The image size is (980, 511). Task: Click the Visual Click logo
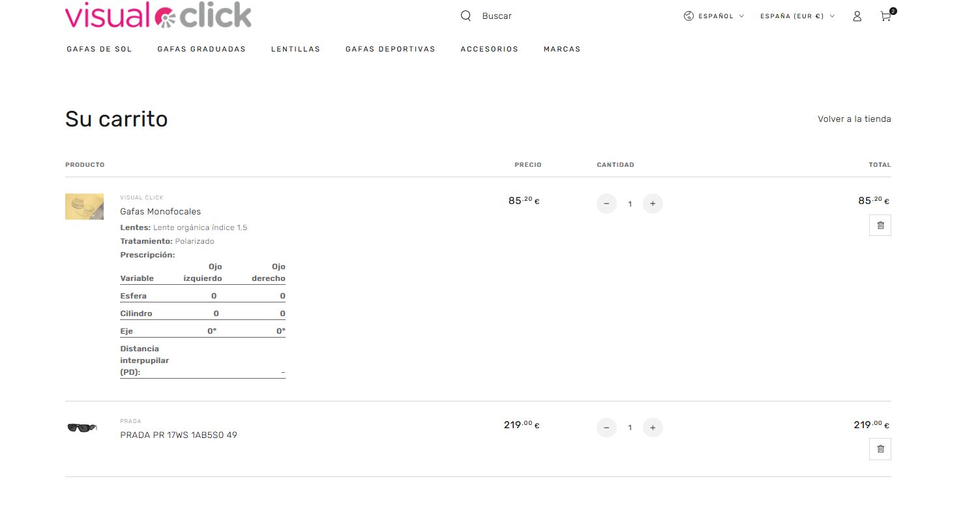pos(158,14)
